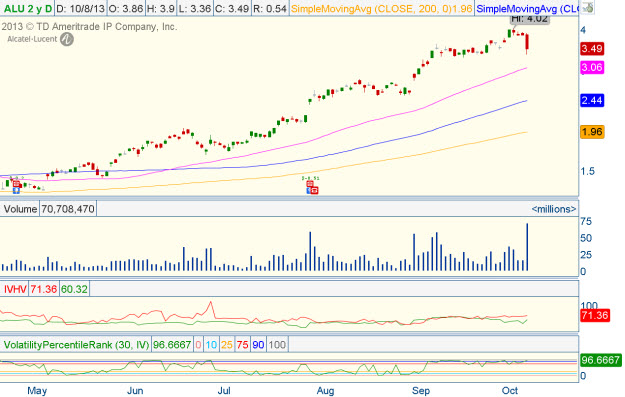Click the percentile level 25 label

pos(227,344)
